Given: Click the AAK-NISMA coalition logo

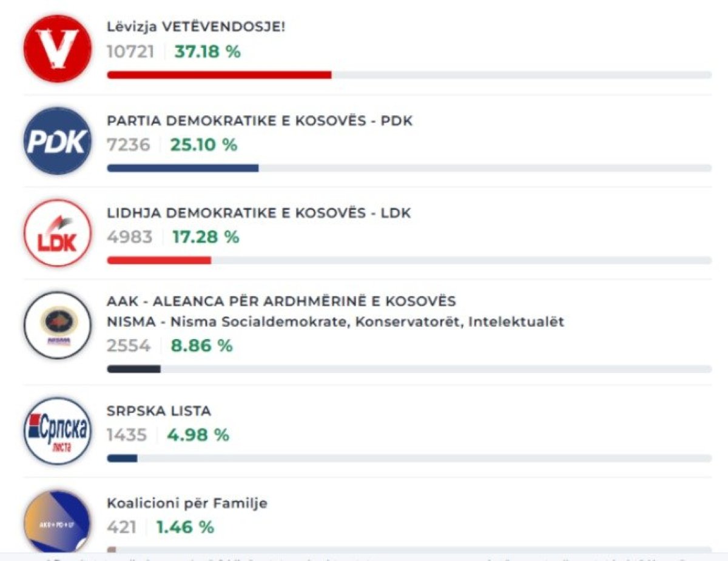Looking at the screenshot, I should (x=58, y=326).
